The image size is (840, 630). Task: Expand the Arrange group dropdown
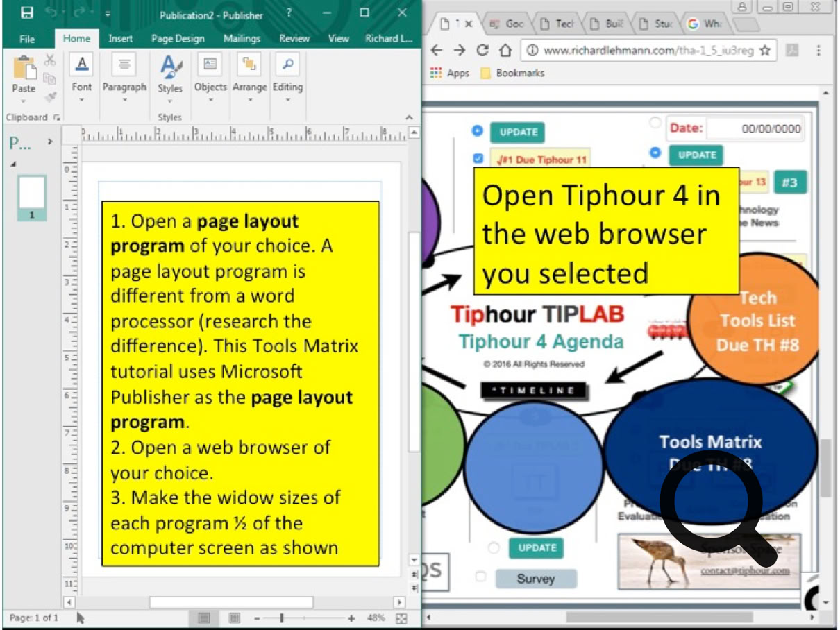coord(250,78)
